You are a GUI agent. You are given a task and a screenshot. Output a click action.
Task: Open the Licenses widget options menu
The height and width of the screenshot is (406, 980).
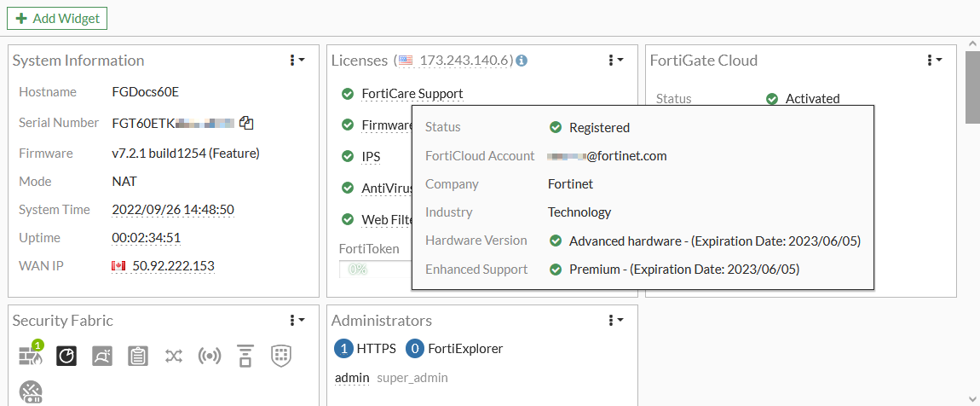click(x=615, y=60)
